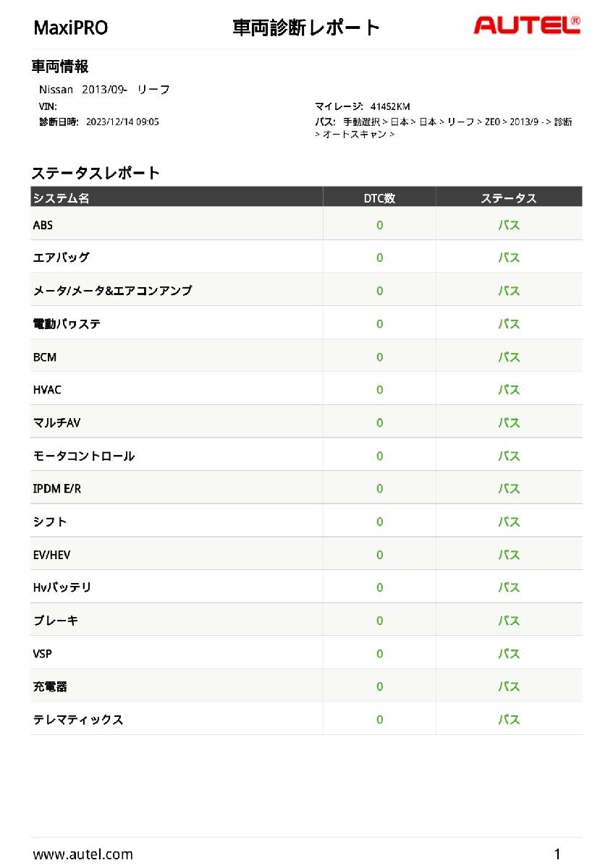Viewport: 613px width, 868px height.
Task: Click the mileage value 41452KM
Action: coord(389,106)
